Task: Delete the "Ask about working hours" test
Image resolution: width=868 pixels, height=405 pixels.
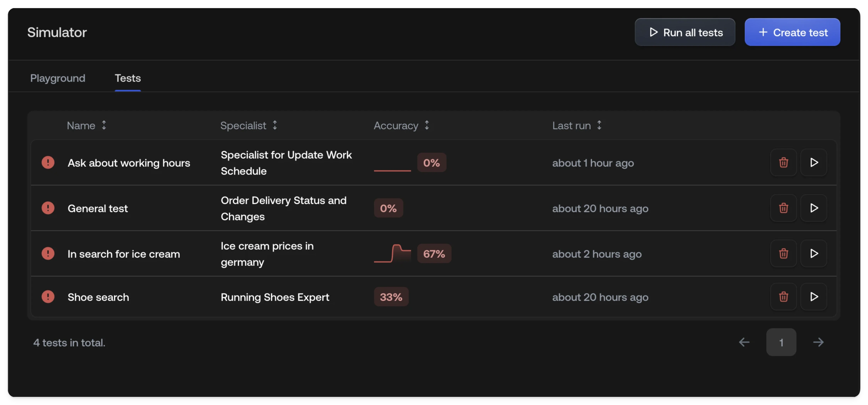Action: tap(784, 162)
